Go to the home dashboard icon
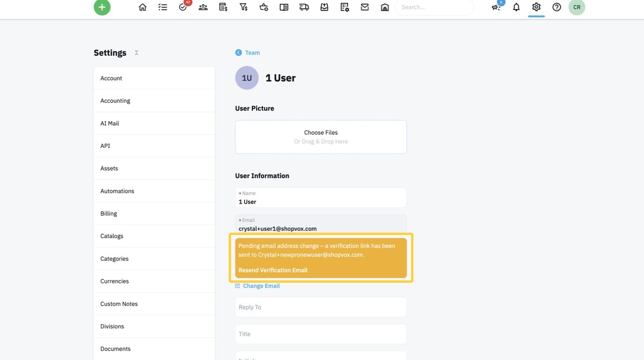The image size is (644, 360). point(143,7)
